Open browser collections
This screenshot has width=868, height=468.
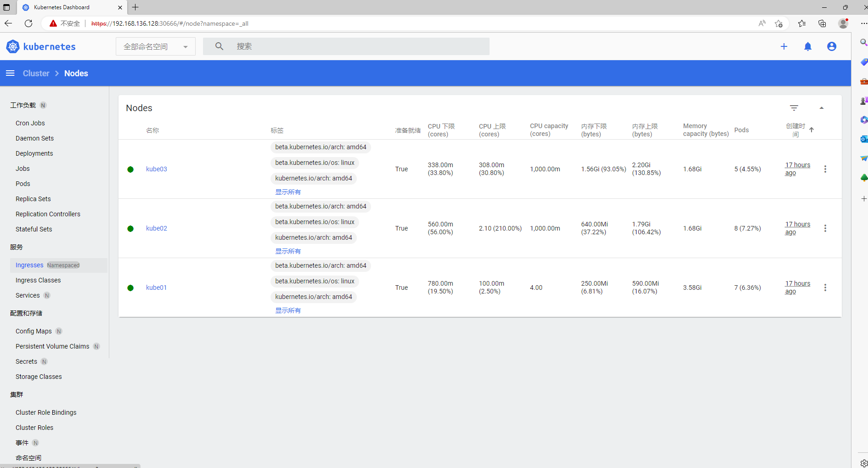(822, 23)
